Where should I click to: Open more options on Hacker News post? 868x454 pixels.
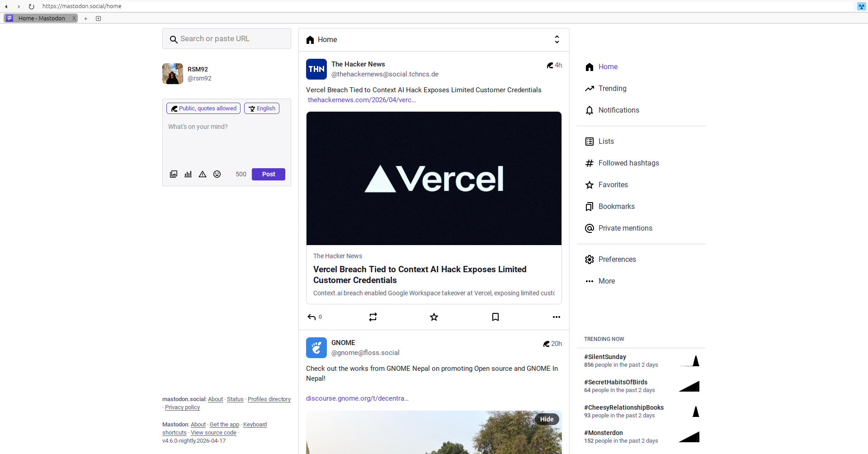click(x=556, y=317)
